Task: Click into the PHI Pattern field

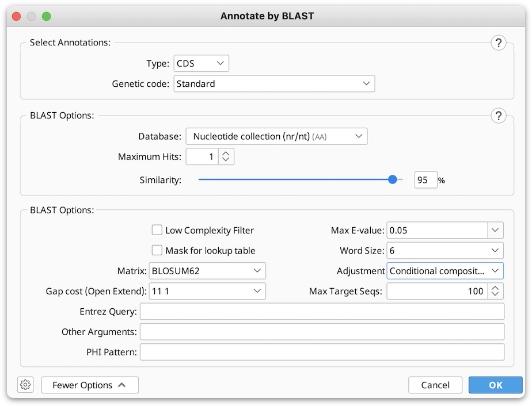Action: 322,352
